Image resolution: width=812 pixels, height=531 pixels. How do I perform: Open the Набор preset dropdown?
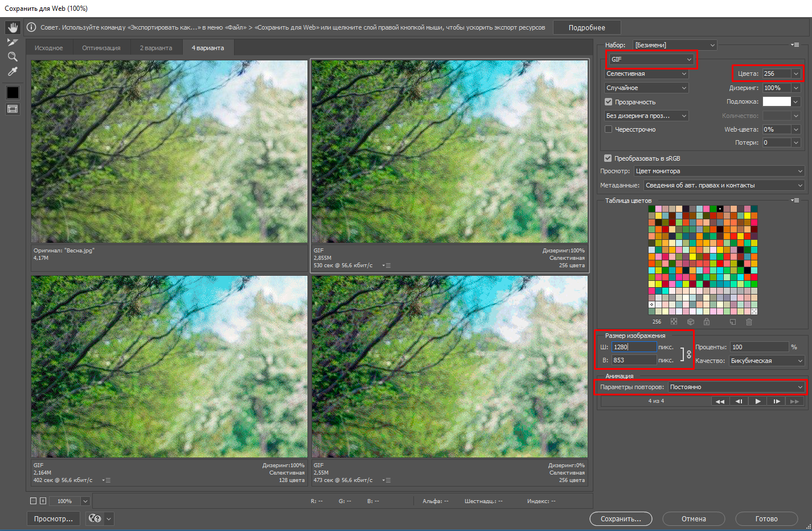click(x=675, y=45)
